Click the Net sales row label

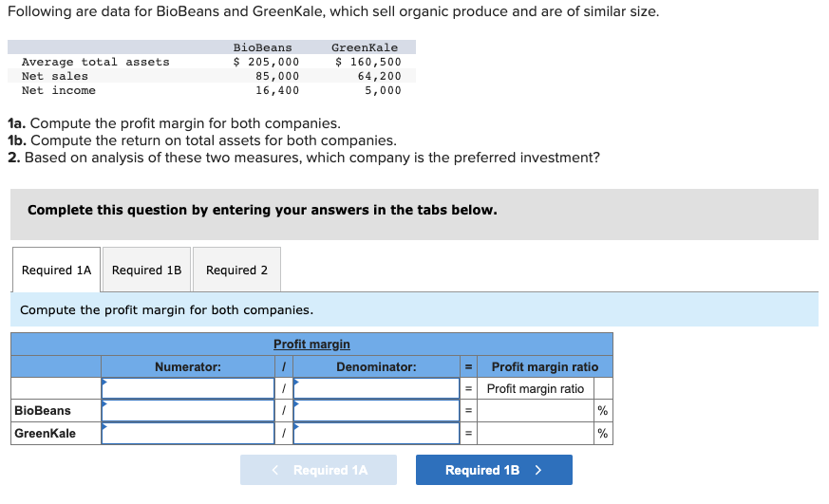[x=55, y=76]
